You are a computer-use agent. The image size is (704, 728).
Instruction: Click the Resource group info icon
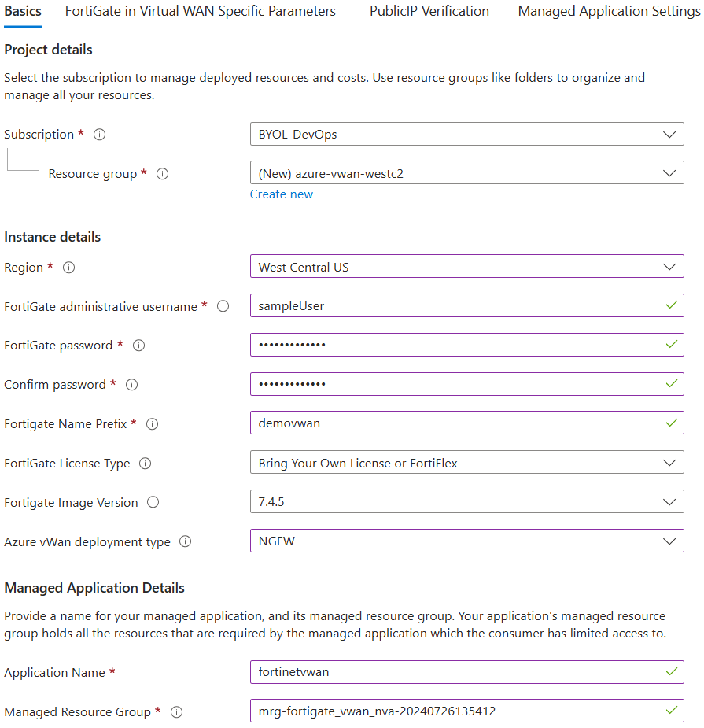tap(162, 174)
